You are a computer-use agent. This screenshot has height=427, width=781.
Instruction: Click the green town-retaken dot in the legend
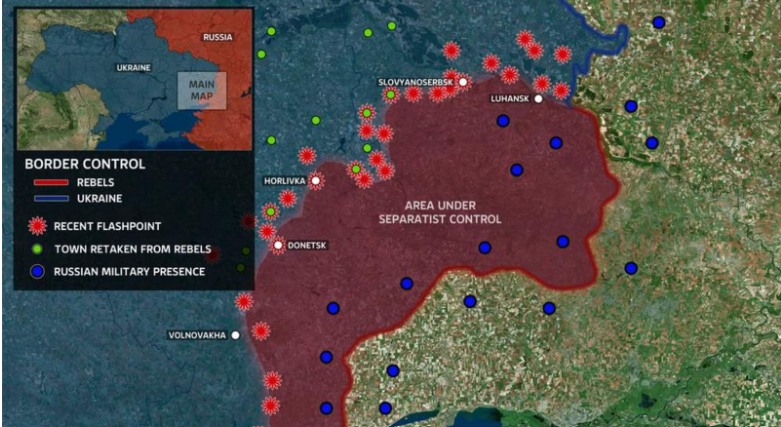[x=37, y=249]
